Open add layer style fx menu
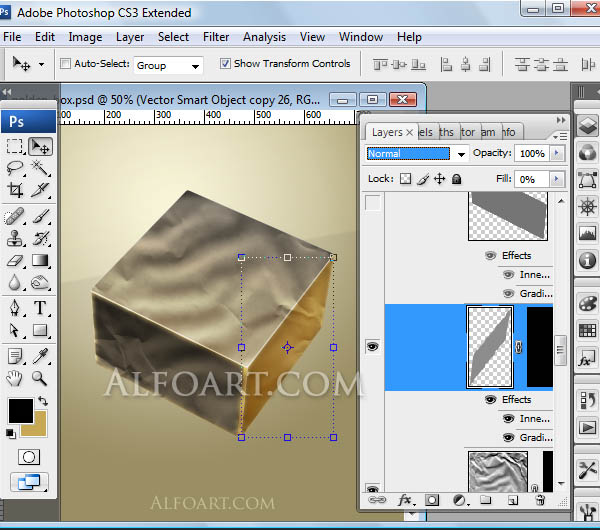The height and width of the screenshot is (530, 600). point(405,500)
